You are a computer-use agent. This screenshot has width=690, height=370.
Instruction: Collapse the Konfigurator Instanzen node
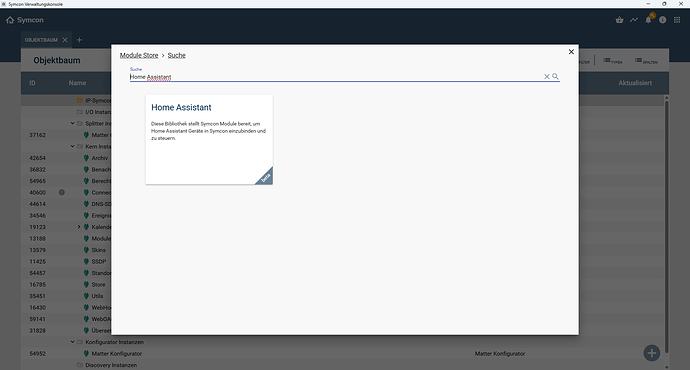pyautogui.click(x=73, y=342)
